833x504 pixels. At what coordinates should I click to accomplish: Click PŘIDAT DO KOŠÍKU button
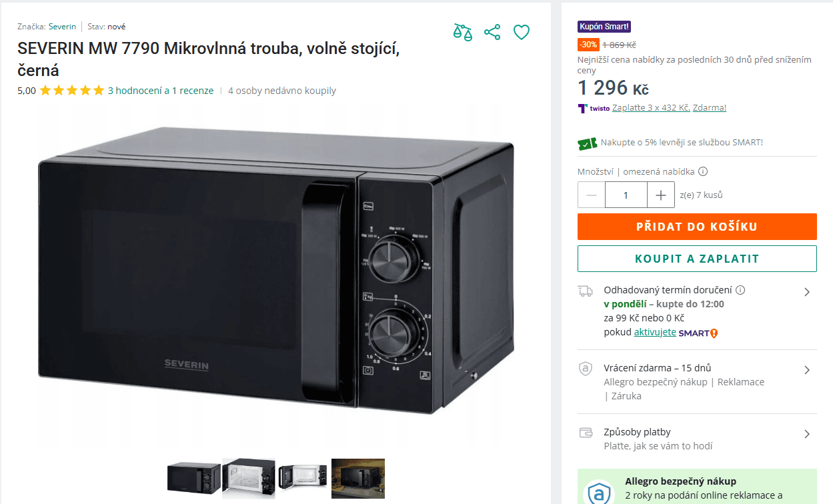tap(697, 226)
